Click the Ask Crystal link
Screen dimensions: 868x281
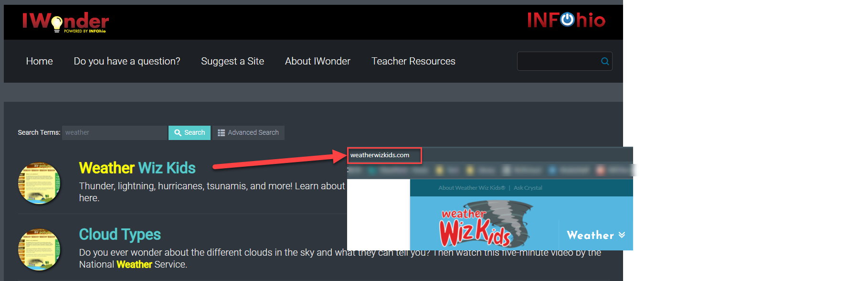[x=528, y=188]
